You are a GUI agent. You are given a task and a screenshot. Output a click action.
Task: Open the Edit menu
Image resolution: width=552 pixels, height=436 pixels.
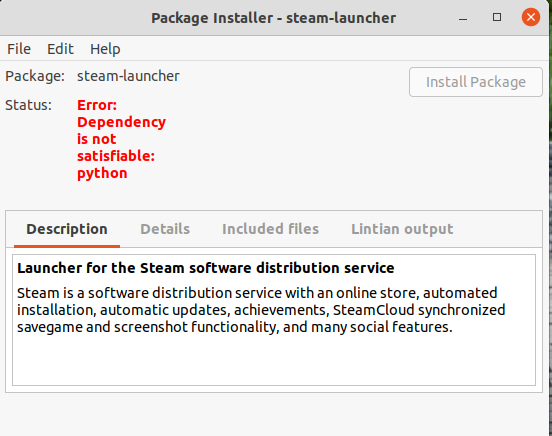click(x=60, y=49)
